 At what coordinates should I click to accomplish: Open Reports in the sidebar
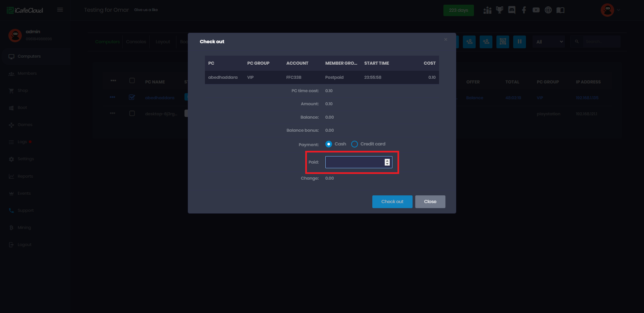[x=25, y=176]
